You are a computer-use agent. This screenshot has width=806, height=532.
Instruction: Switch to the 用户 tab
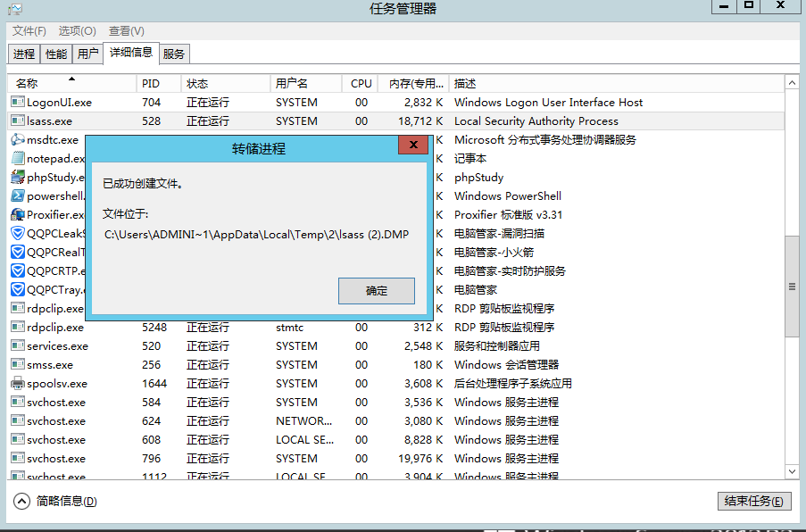click(x=87, y=54)
